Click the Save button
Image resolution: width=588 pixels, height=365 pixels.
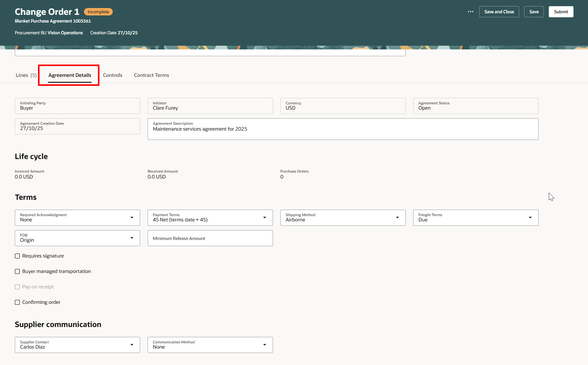coord(534,11)
